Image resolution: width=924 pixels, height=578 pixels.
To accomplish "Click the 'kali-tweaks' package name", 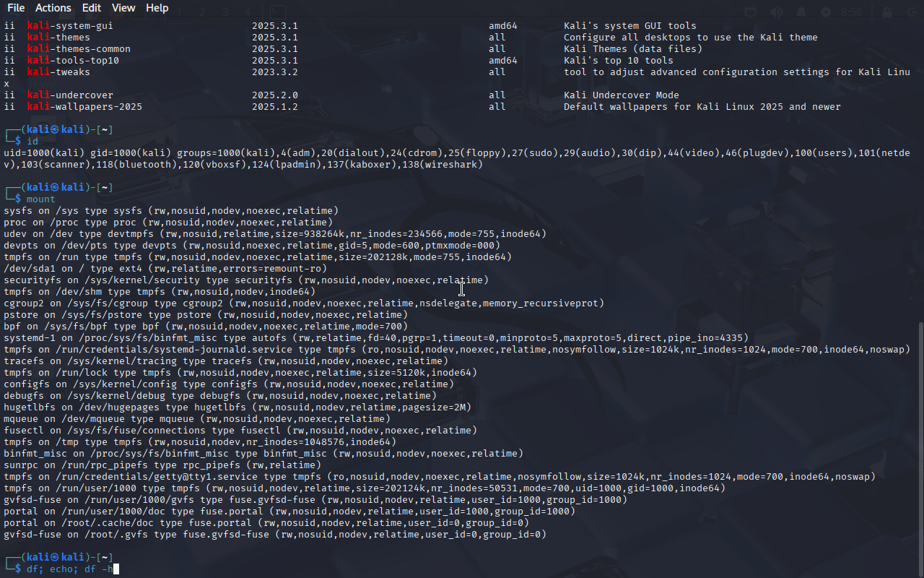I will [58, 72].
